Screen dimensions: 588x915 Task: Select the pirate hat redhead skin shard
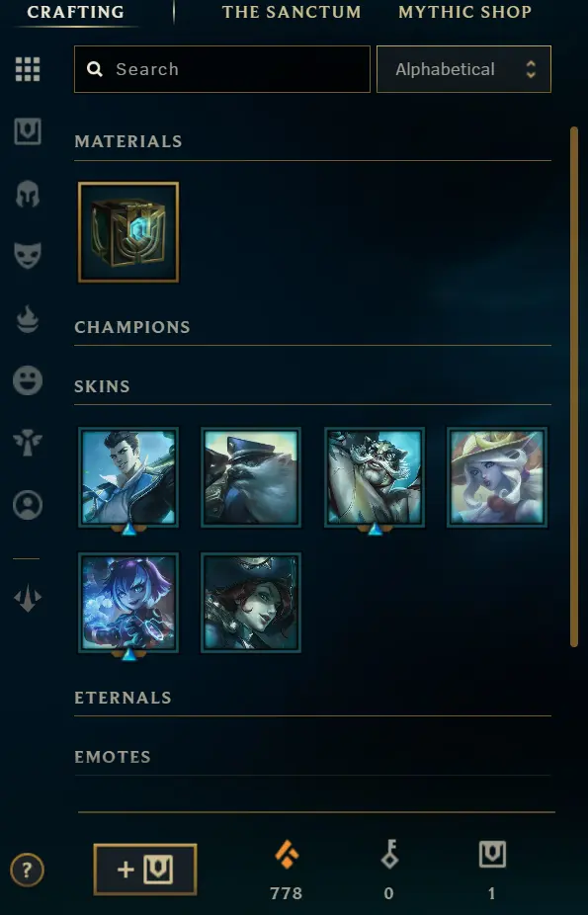251,602
